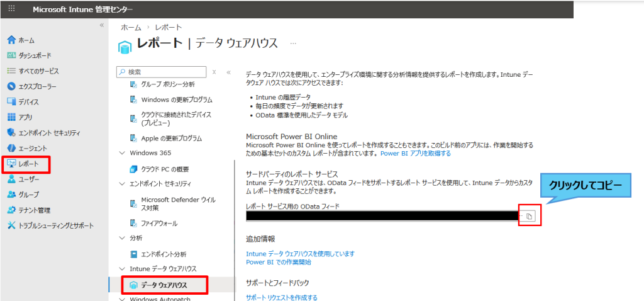The height and width of the screenshot is (301, 644).
Task: Click サポート リクエストを作成する link
Action: (x=281, y=297)
